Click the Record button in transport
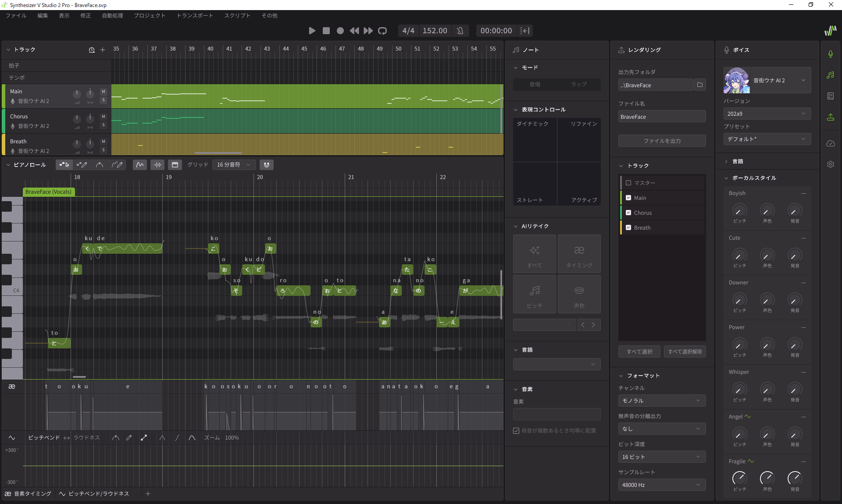 tap(340, 31)
